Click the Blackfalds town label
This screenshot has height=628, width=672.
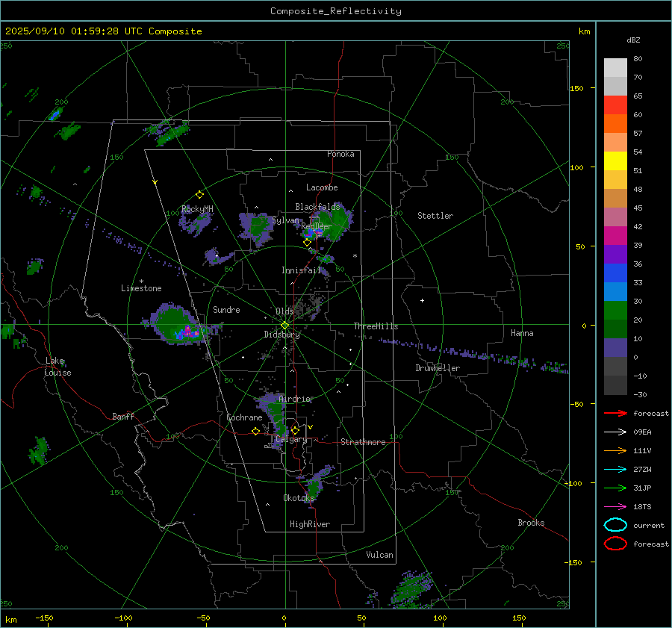pyautogui.click(x=317, y=207)
